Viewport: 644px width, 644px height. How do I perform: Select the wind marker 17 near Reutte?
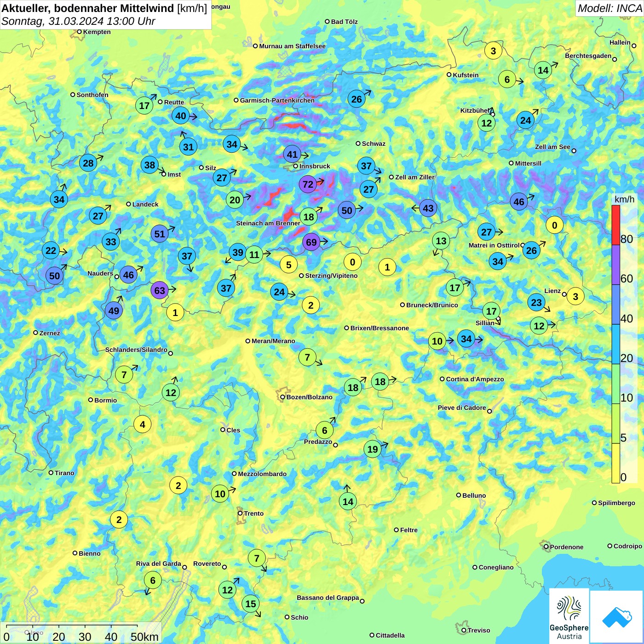tap(144, 105)
